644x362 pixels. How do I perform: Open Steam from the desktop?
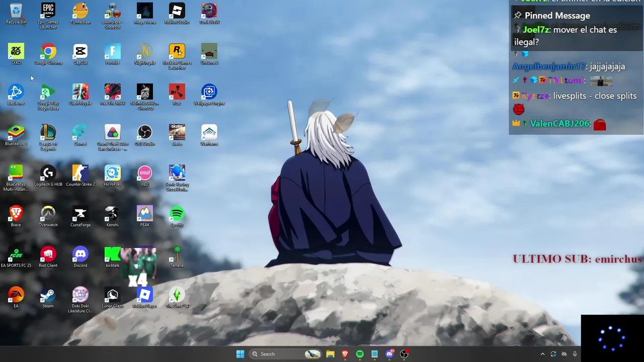[x=48, y=298]
